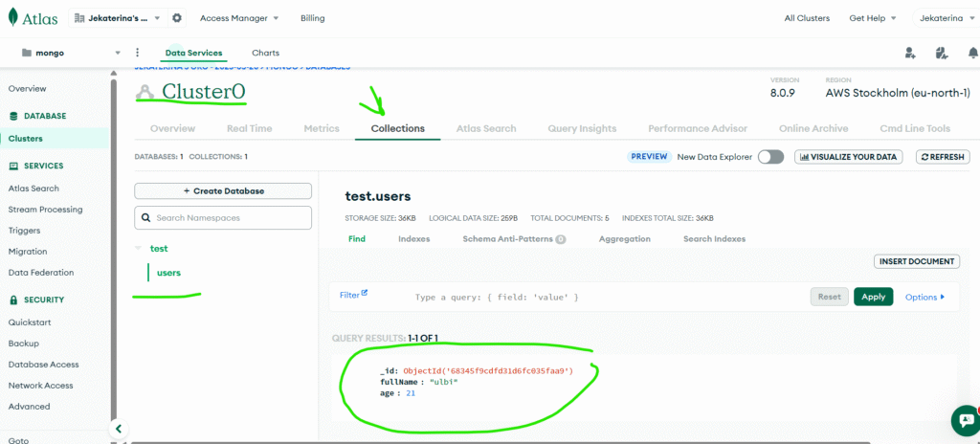Switch to Data Services tab
This screenshot has width=980, height=444.
[x=193, y=54]
